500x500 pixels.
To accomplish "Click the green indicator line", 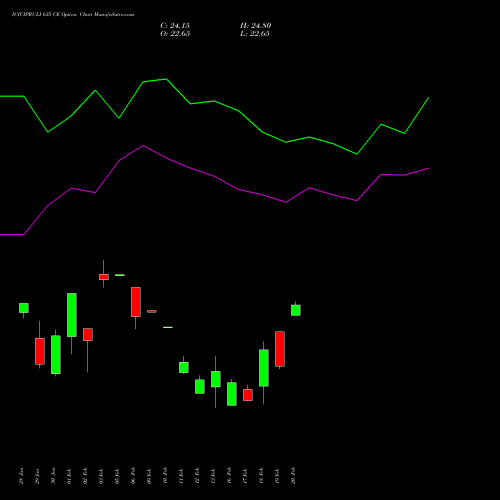I will coord(214,101).
